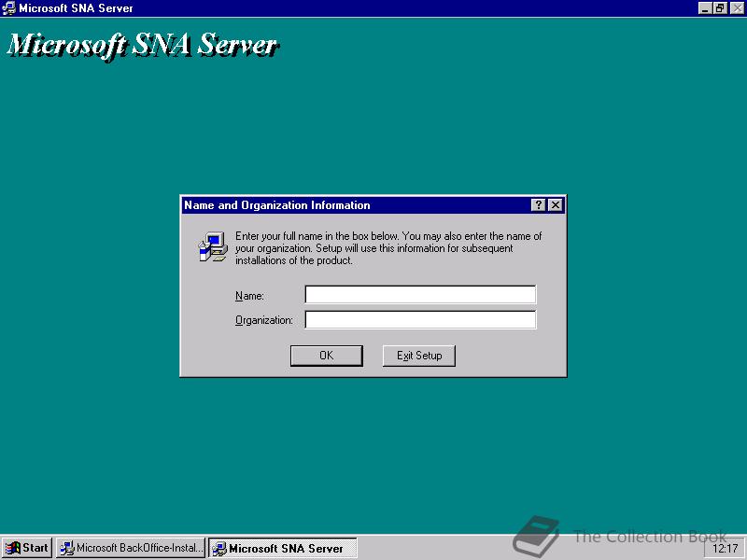Click the setup computer icon in dialog
The image size is (747, 560).
click(213, 246)
